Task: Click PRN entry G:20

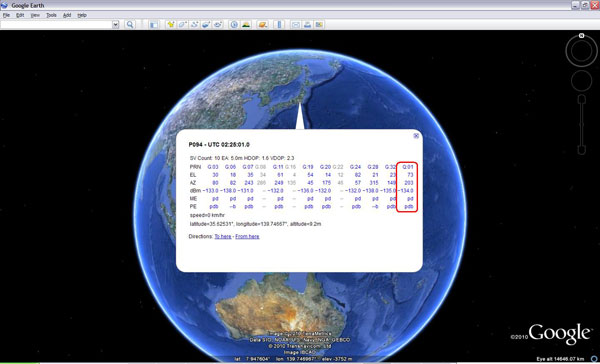Action: [325, 167]
